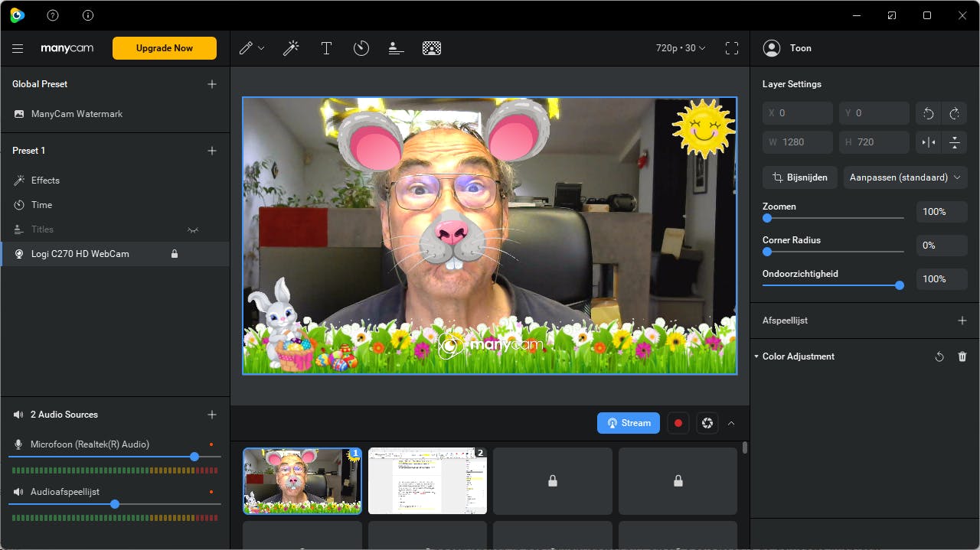This screenshot has height=550, width=980.
Task: Click the Text tool icon
Action: (326, 48)
